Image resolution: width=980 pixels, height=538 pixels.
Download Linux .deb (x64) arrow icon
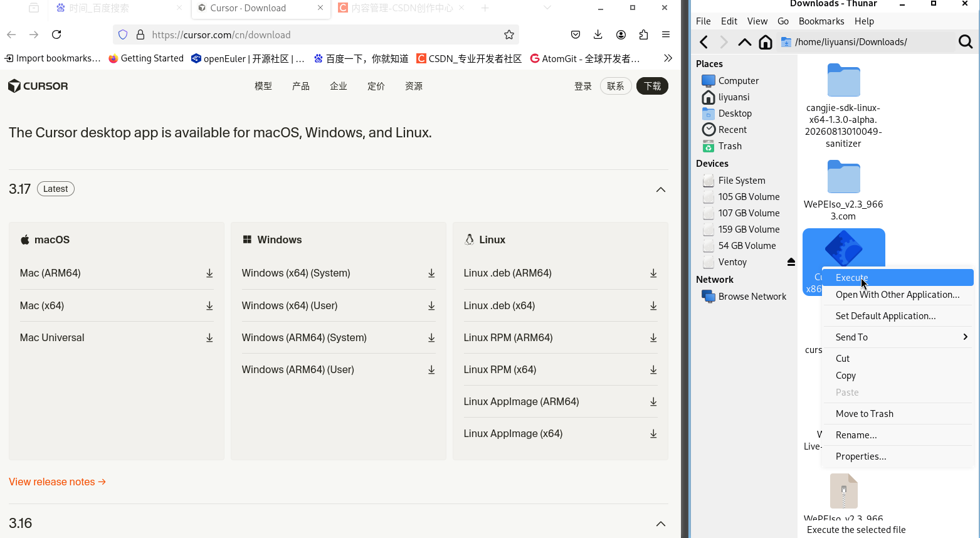coord(653,306)
